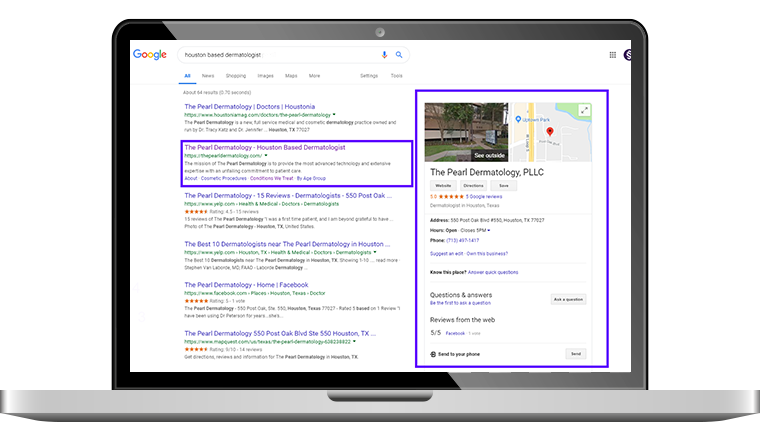Open the 5 Google reviews link

click(x=484, y=197)
